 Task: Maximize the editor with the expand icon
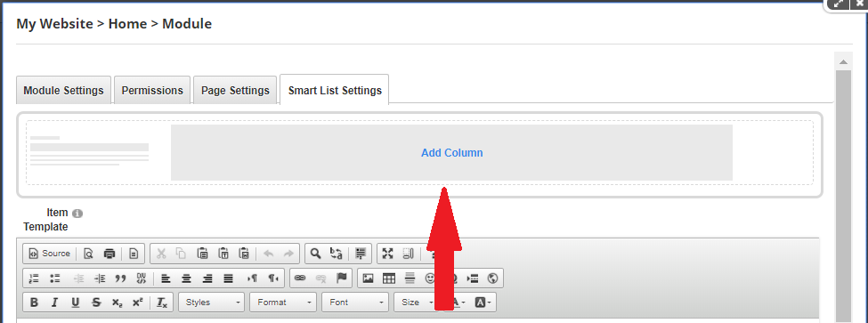click(388, 254)
